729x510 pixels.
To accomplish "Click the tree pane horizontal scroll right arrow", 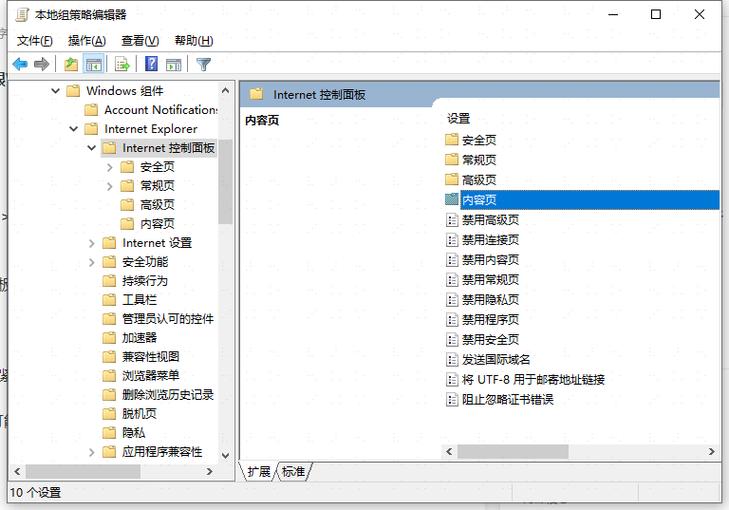I will click(209, 471).
